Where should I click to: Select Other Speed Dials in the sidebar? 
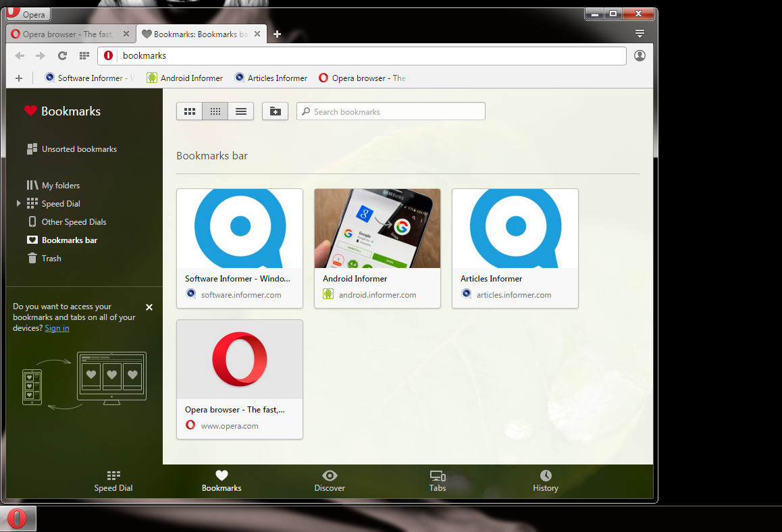(67, 222)
